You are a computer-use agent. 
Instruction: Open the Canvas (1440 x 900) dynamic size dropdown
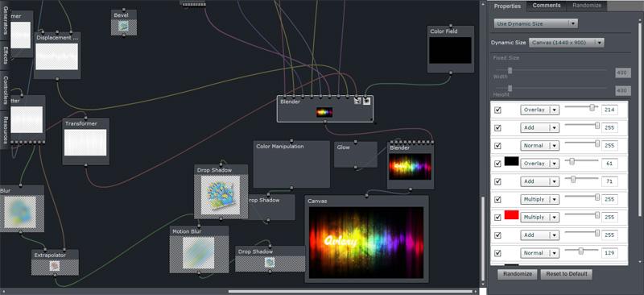tap(567, 43)
